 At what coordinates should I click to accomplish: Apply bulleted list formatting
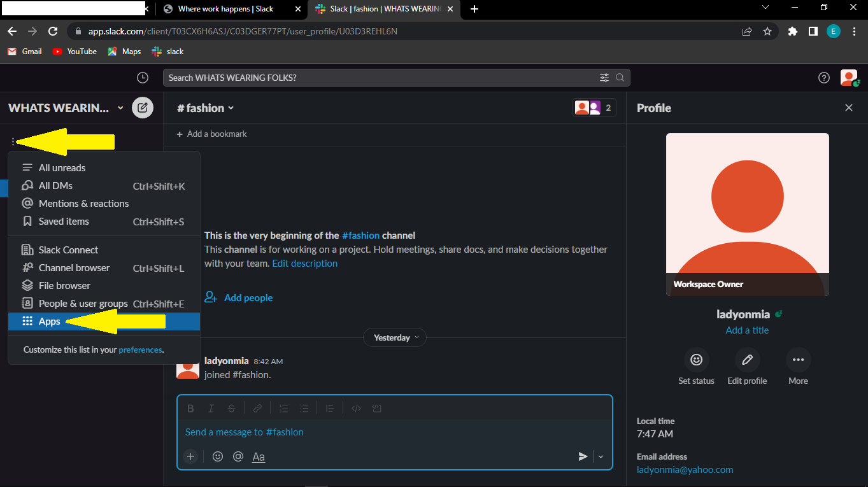coord(304,409)
